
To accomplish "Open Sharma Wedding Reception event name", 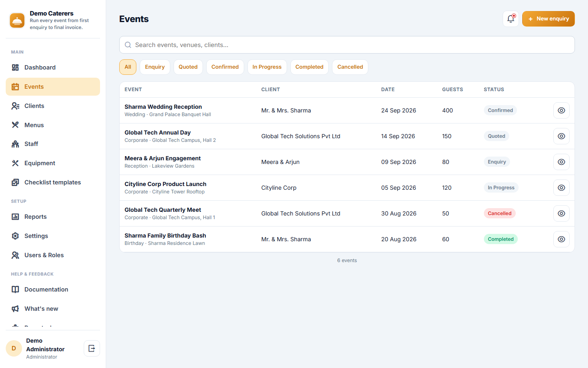I will [163, 107].
